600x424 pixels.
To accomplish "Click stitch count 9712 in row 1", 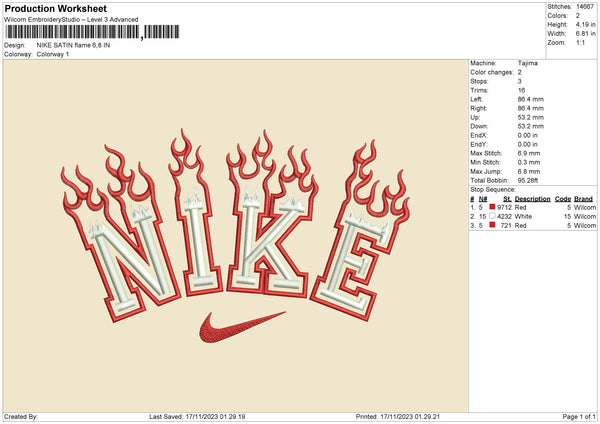I will tap(504, 207).
